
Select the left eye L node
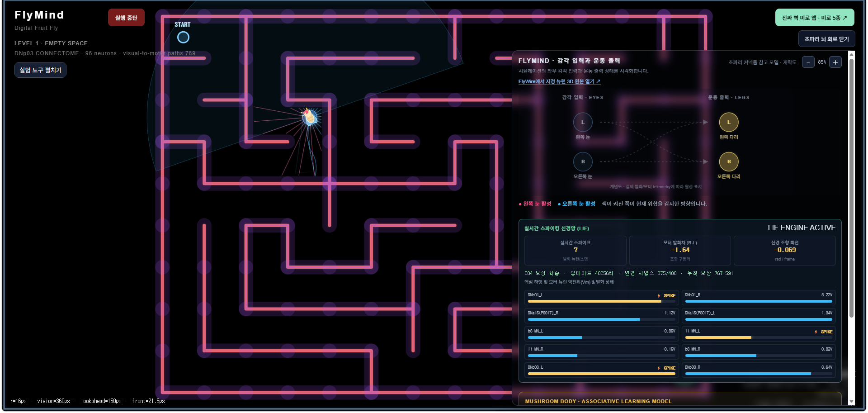point(583,122)
